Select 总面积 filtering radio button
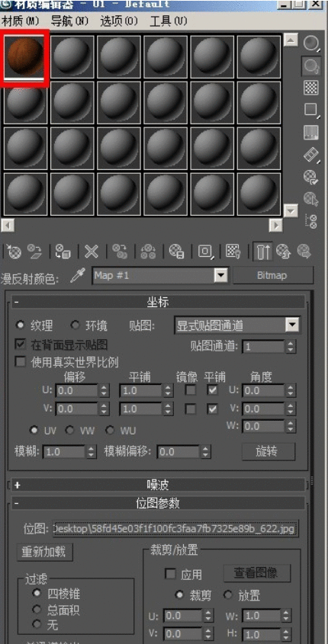The height and width of the screenshot is (644, 328). point(37,610)
